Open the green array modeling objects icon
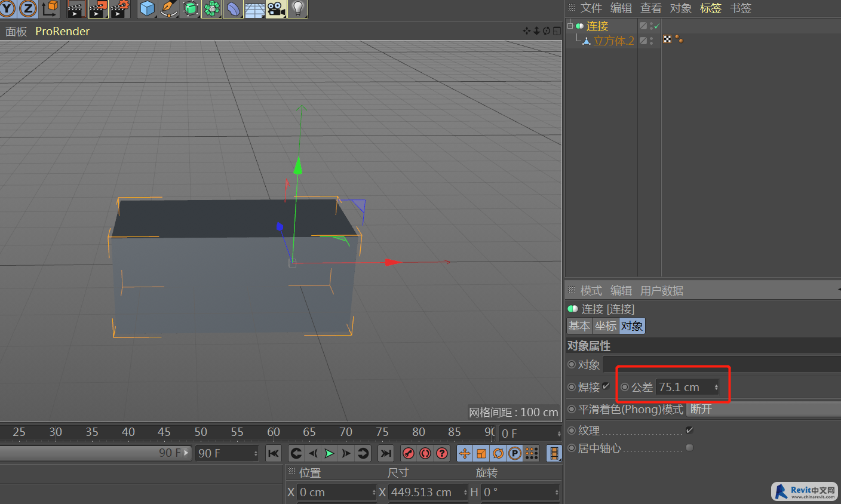Viewport: 841px width, 504px height. pyautogui.click(x=212, y=8)
